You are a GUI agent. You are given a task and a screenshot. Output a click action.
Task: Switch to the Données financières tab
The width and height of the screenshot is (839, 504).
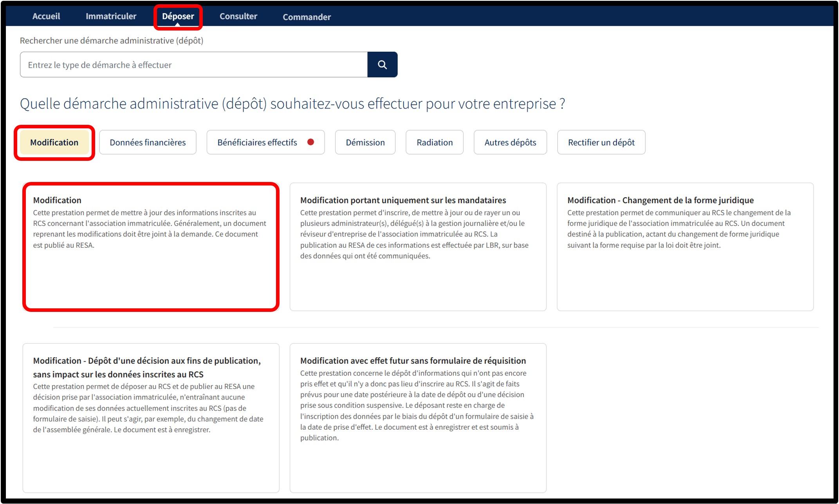[148, 142]
